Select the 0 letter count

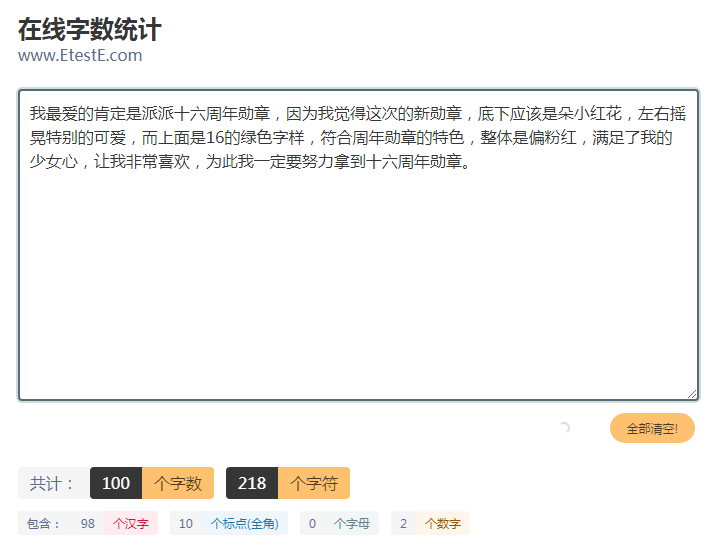(312, 523)
